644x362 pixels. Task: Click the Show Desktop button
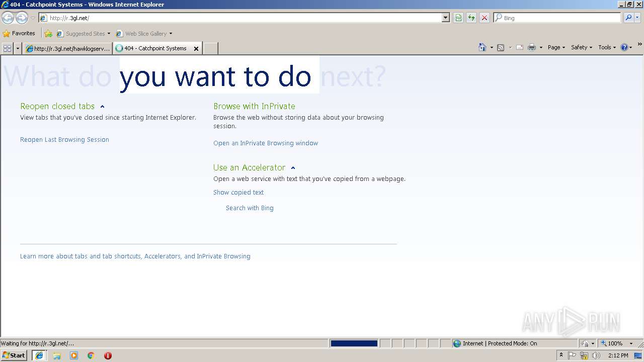(638, 355)
